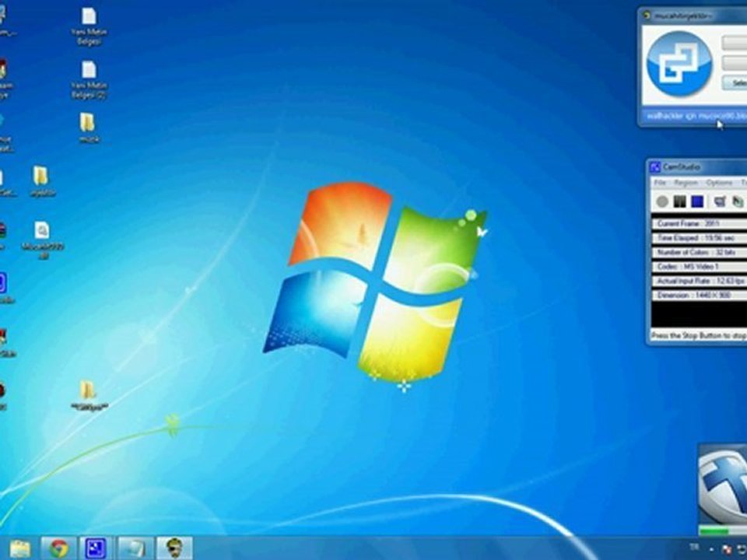Click the red flag icon in system tray

(x=727, y=548)
